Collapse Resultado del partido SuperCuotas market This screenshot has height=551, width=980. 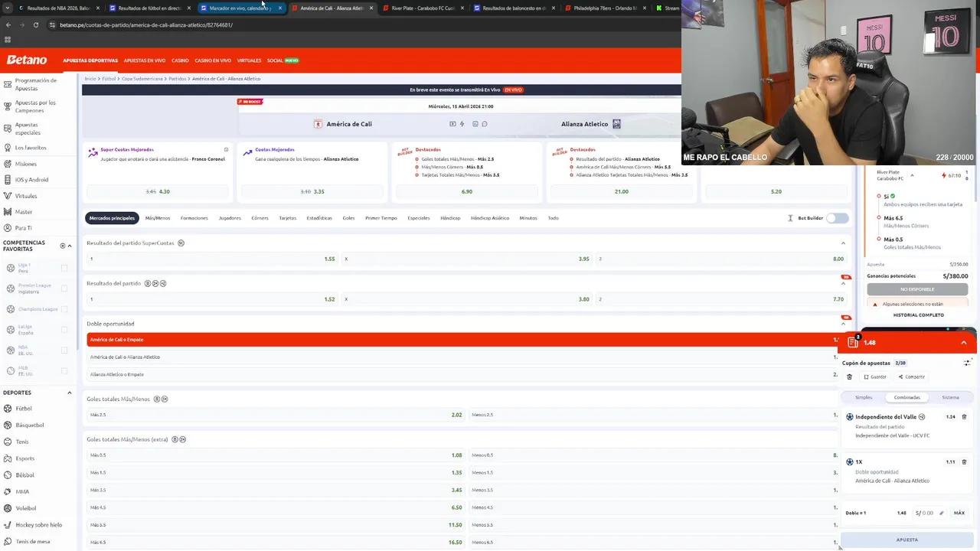843,243
